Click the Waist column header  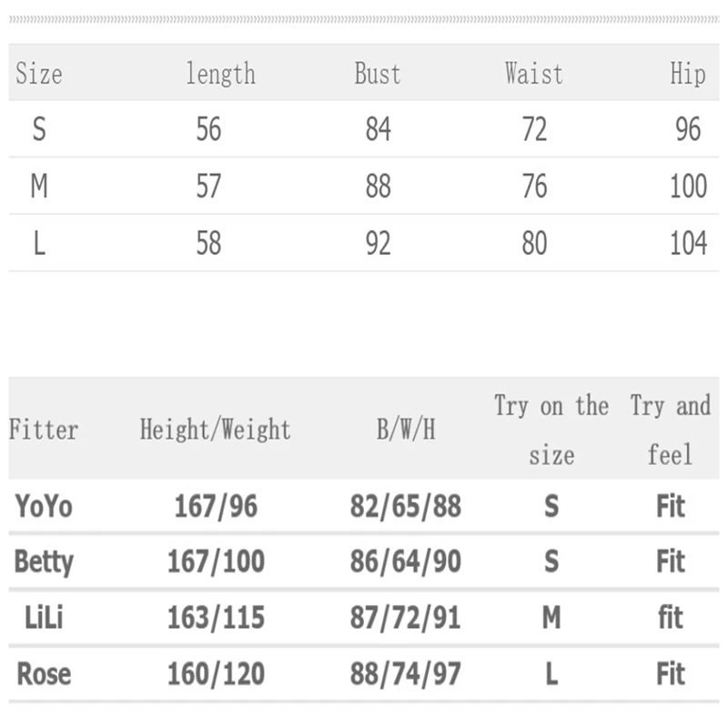click(534, 74)
